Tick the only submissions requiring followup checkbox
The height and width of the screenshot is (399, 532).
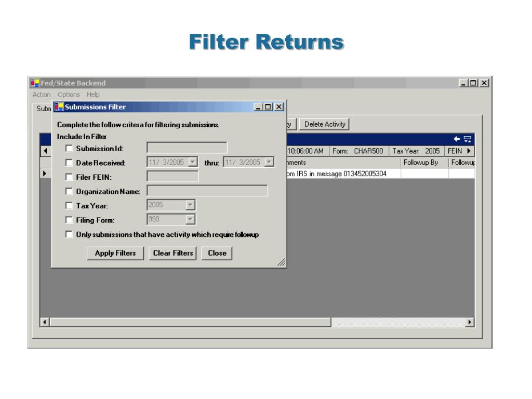pyautogui.click(x=69, y=234)
